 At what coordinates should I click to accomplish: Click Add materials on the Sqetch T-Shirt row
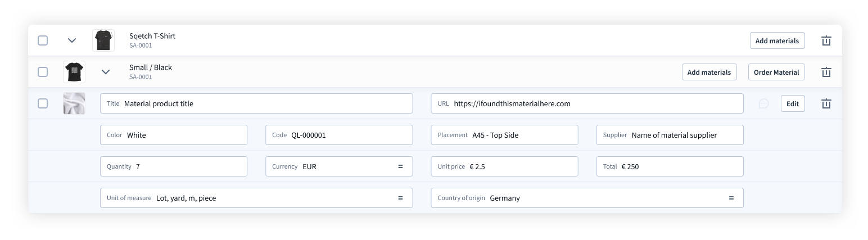777,40
